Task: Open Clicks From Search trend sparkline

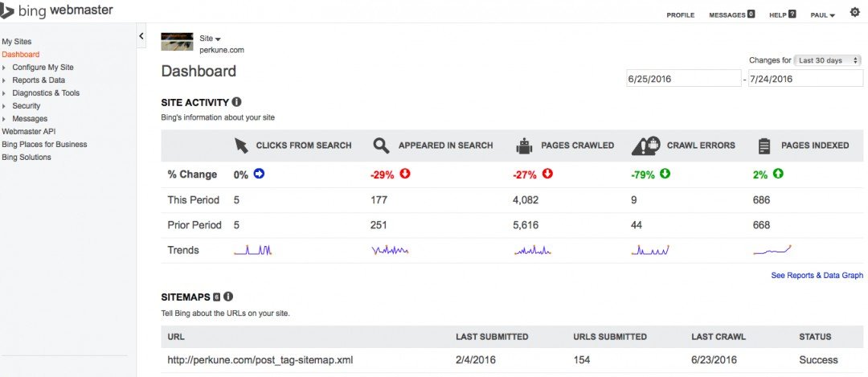Action: (253, 250)
